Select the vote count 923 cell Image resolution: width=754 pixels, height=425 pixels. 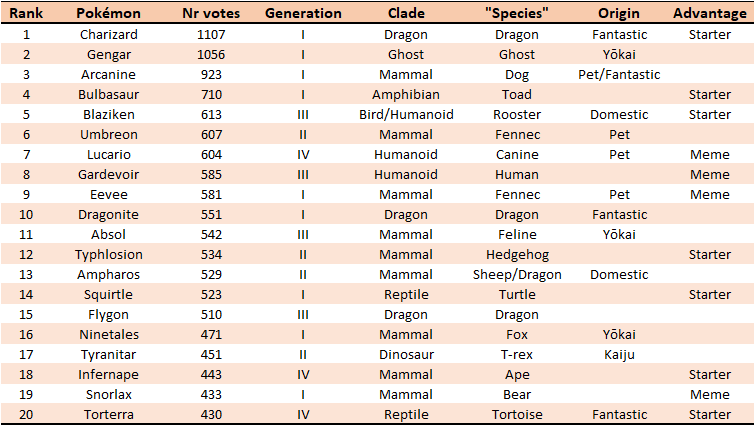[211, 74]
